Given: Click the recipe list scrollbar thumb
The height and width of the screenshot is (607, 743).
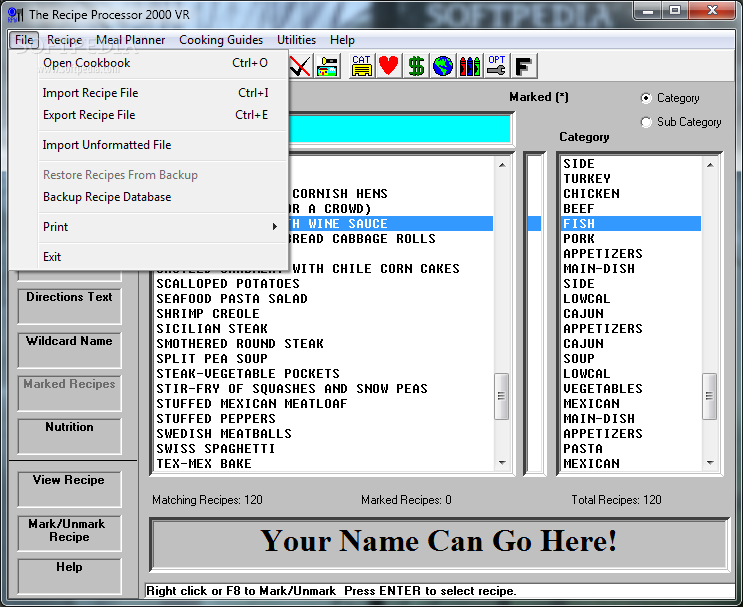Looking at the screenshot, I should click(502, 396).
